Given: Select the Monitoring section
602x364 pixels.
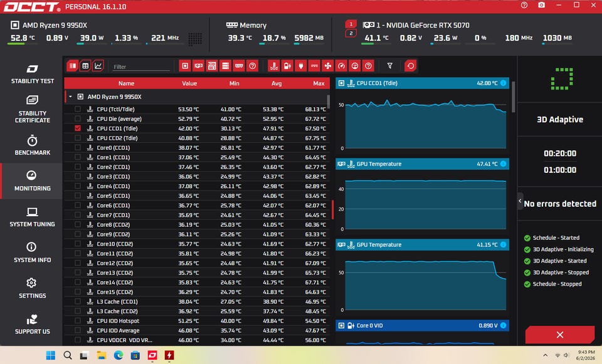Looking at the screenshot, I should (x=32, y=180).
